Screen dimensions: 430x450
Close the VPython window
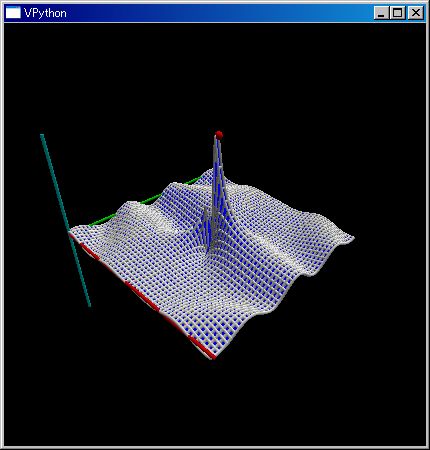415,13
